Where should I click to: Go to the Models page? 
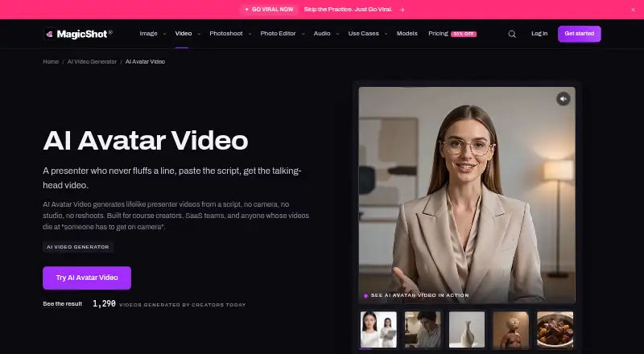point(407,34)
